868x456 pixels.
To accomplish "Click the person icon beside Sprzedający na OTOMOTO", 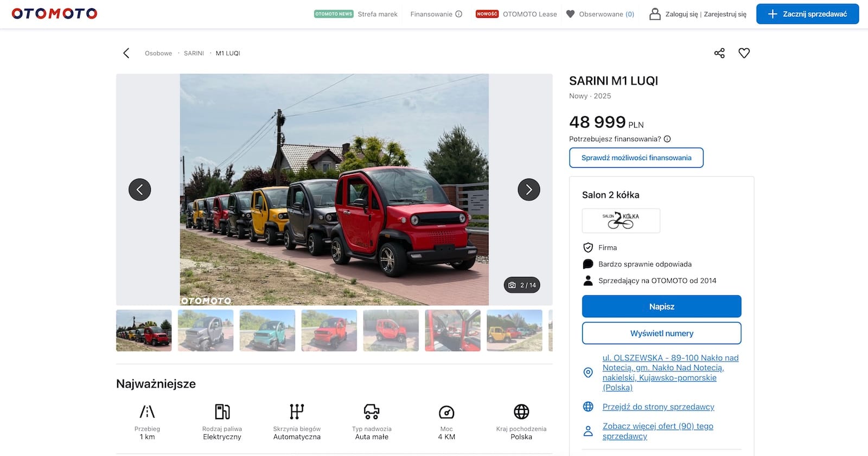I will coord(588,281).
